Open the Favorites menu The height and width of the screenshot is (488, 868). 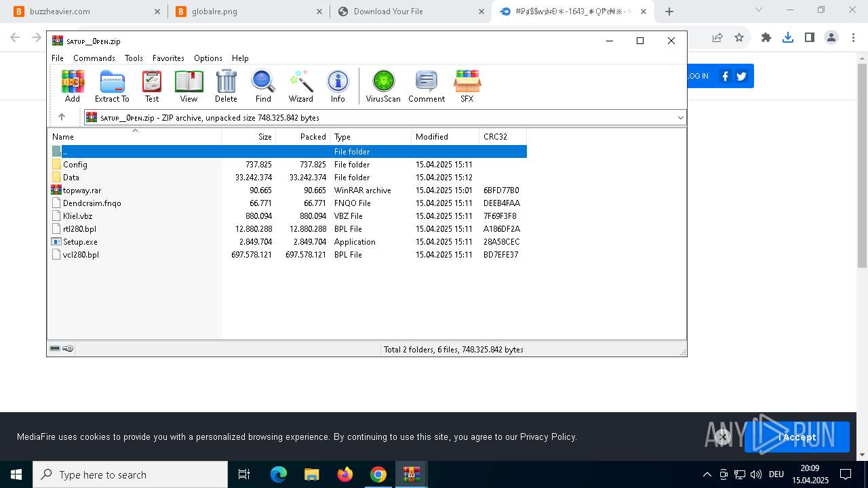coord(168,58)
